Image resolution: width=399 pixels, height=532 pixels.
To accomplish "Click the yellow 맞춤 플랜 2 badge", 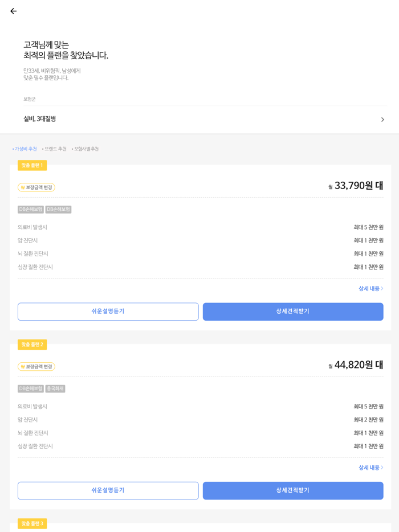I will pos(32,345).
